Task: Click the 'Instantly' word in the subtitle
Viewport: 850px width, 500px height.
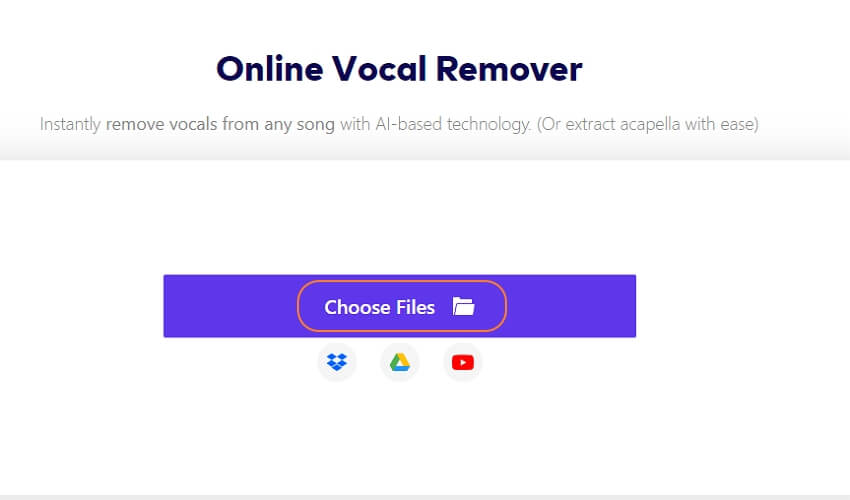Action: tap(70, 124)
